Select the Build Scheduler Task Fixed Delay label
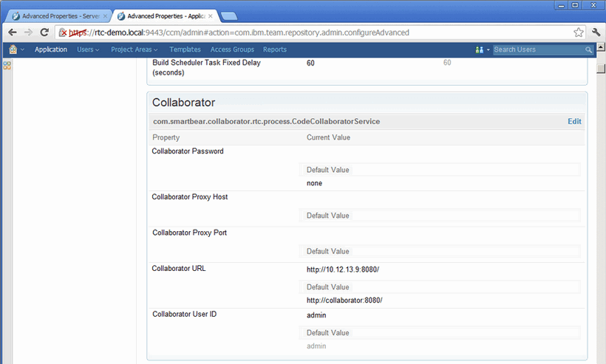This screenshot has width=606, height=364. (206, 67)
